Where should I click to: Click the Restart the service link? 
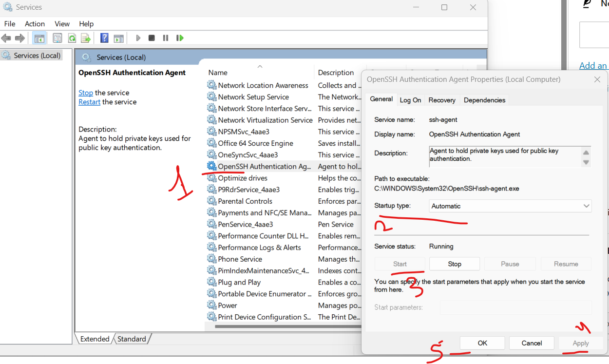[x=89, y=102]
